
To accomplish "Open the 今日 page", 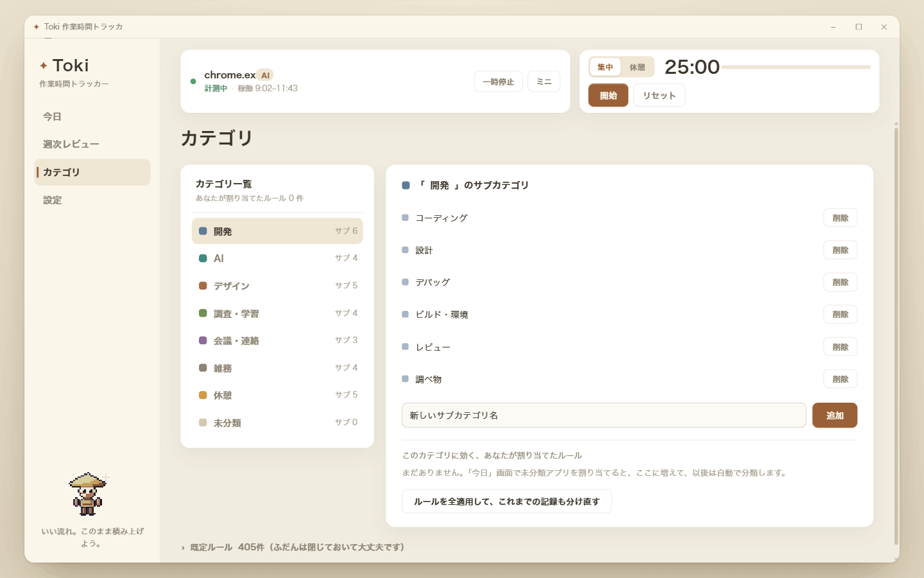I will (x=92, y=117).
